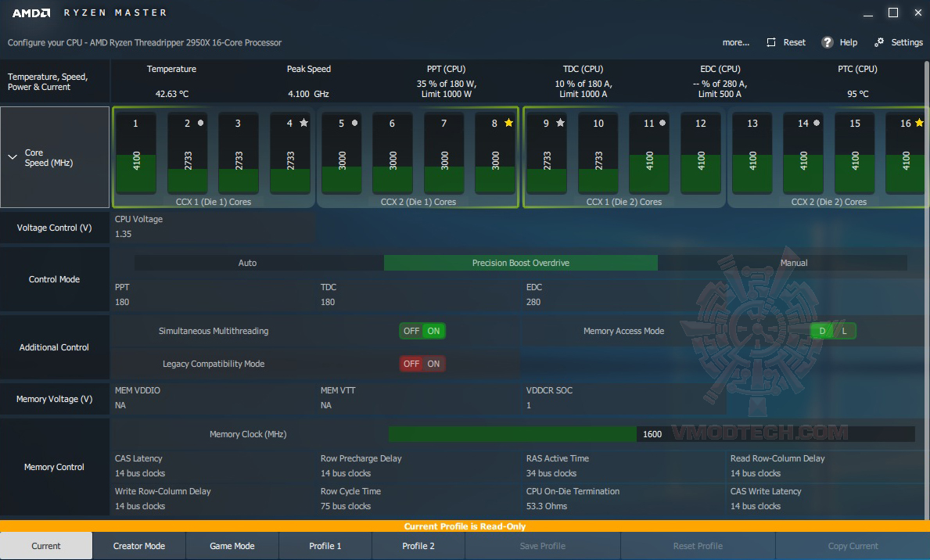
Task: Click core 1 speed bar at 4100
Action: point(136,153)
